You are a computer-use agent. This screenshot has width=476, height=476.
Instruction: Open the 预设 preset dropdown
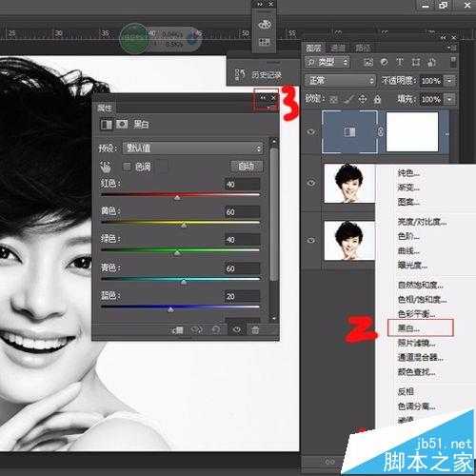(x=192, y=148)
